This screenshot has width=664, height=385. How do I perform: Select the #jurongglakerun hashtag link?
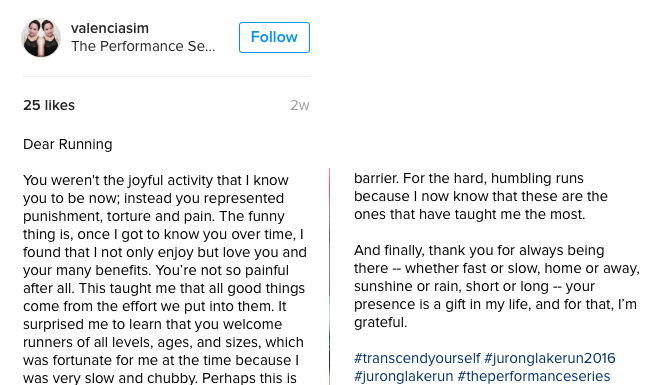[404, 376]
